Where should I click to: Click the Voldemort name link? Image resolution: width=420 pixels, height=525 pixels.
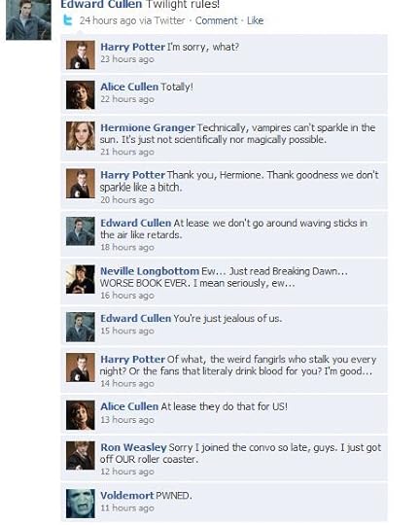(127, 496)
